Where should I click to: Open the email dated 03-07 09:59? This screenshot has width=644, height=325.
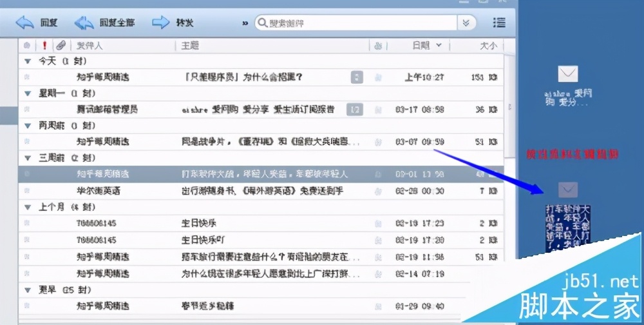261,142
